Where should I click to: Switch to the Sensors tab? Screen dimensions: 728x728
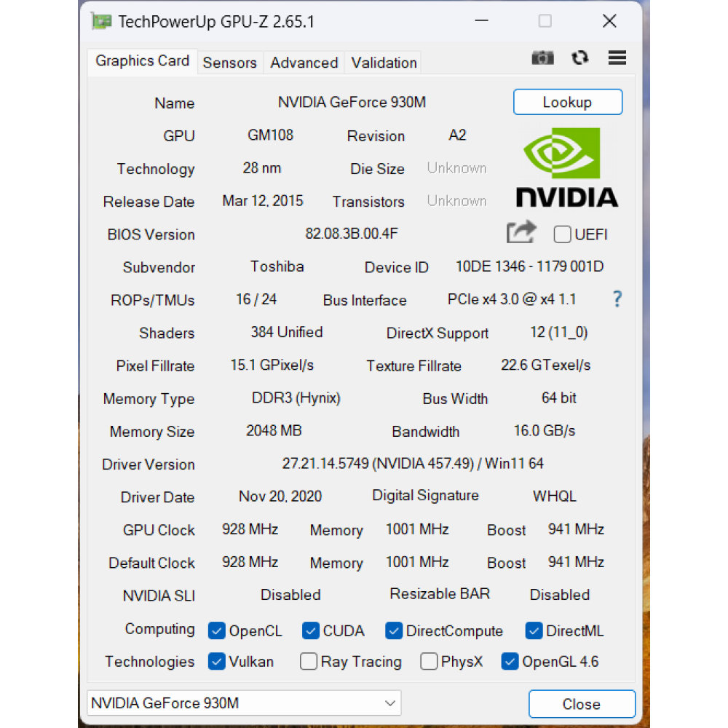pos(230,63)
